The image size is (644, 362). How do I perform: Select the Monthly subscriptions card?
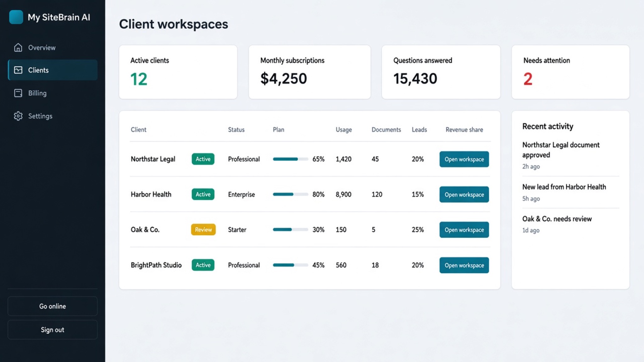click(310, 72)
